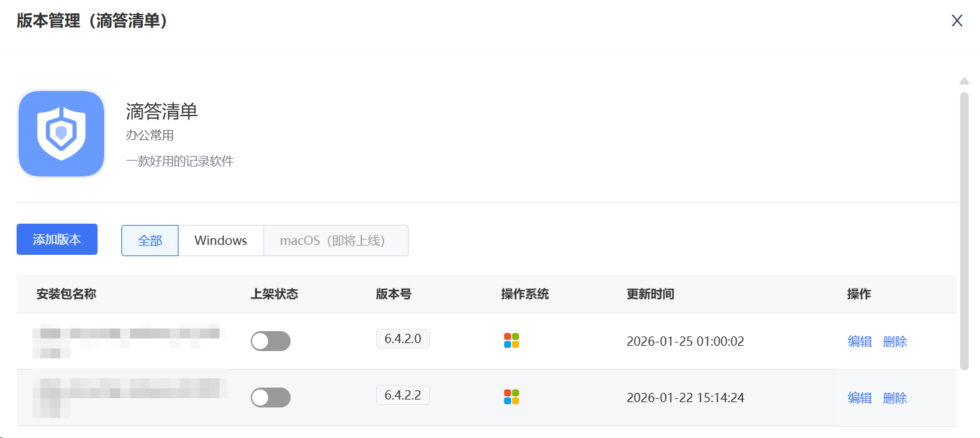Viewport: 980px width, 438px height.
Task: Click the scrollbar up arrow
Action: pyautogui.click(x=964, y=81)
